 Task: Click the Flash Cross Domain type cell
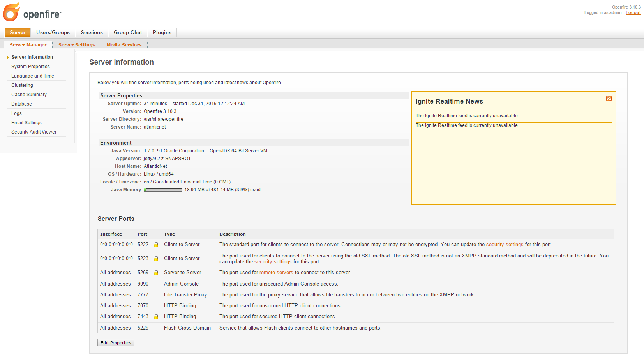[187, 328]
